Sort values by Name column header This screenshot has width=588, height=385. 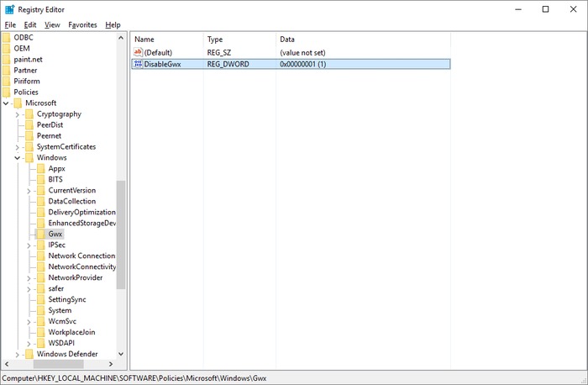tap(166, 40)
